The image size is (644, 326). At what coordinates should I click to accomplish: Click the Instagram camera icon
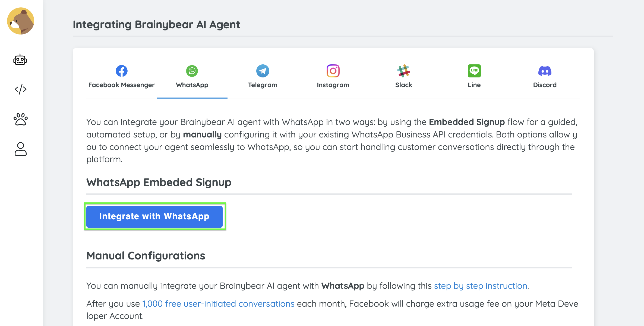333,71
